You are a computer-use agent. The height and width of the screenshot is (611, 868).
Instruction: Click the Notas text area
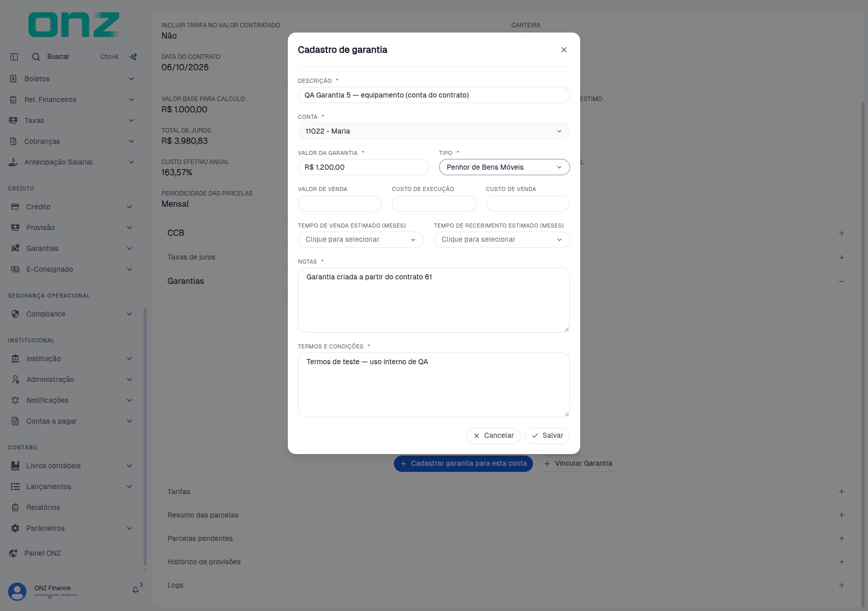433,300
